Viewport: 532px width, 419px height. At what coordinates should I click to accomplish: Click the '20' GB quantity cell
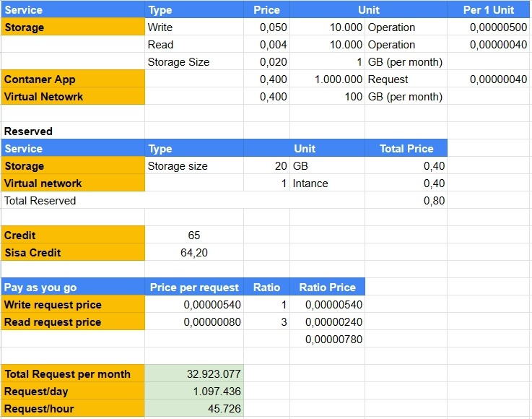point(266,165)
